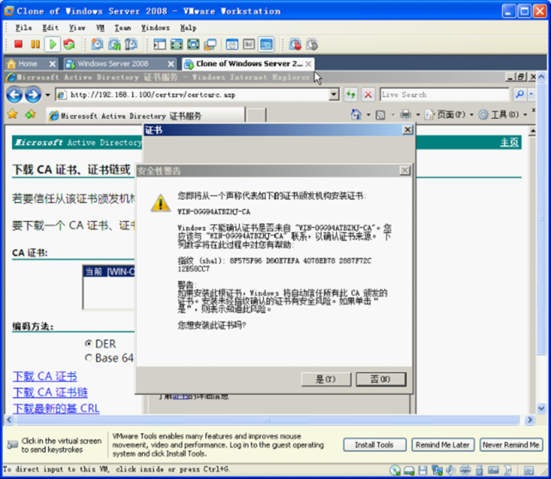The width and height of the screenshot is (551, 479).
Task: Toggle the Show/Hide Sidebar toolbar icon
Action: [x=160, y=44]
